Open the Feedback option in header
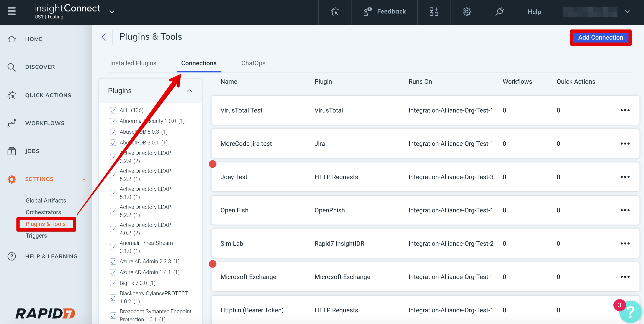Image resolution: width=644 pixels, height=324 pixels. coord(384,11)
